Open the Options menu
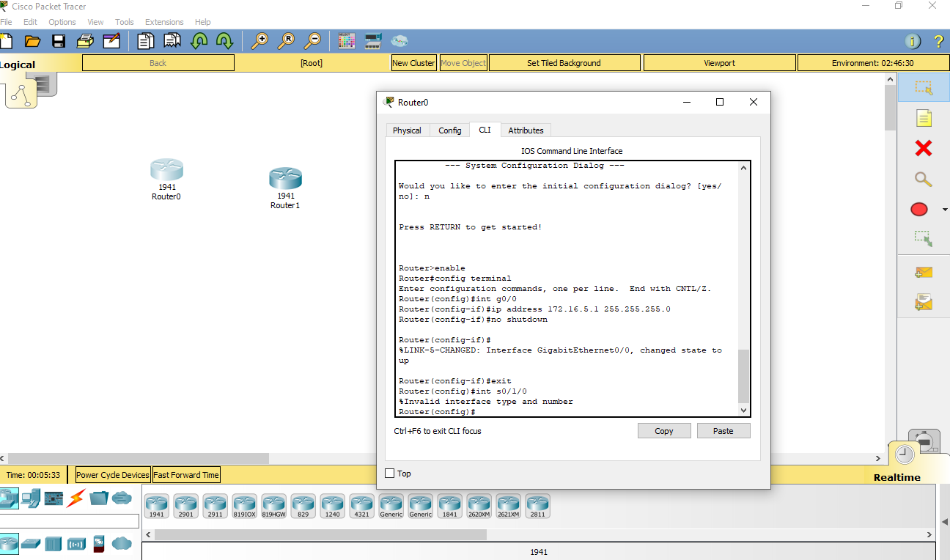The width and height of the screenshot is (950, 560). pyautogui.click(x=62, y=22)
